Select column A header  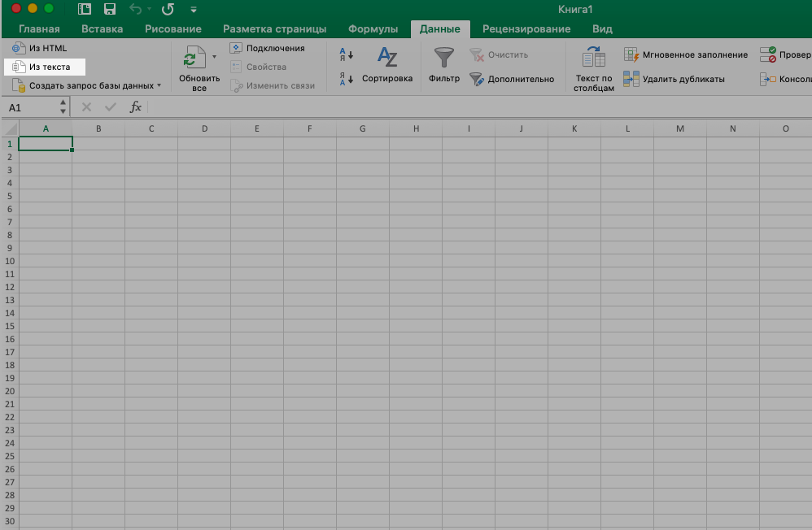tap(46, 129)
